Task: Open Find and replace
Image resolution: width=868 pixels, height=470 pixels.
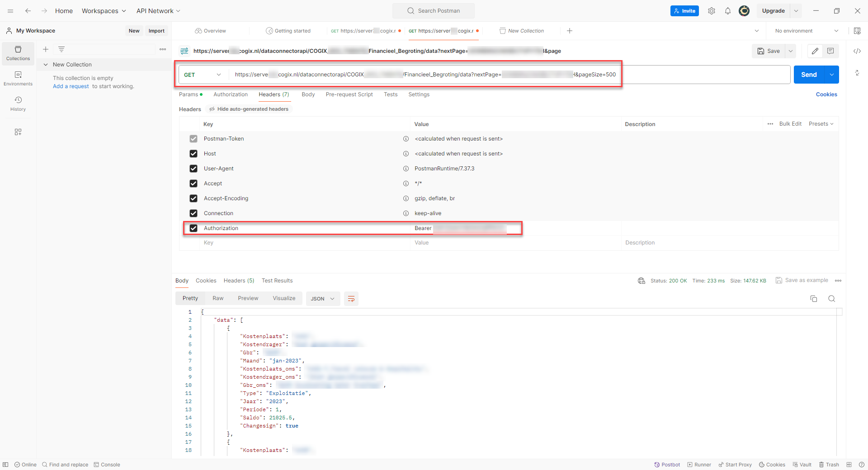Action: point(65,465)
